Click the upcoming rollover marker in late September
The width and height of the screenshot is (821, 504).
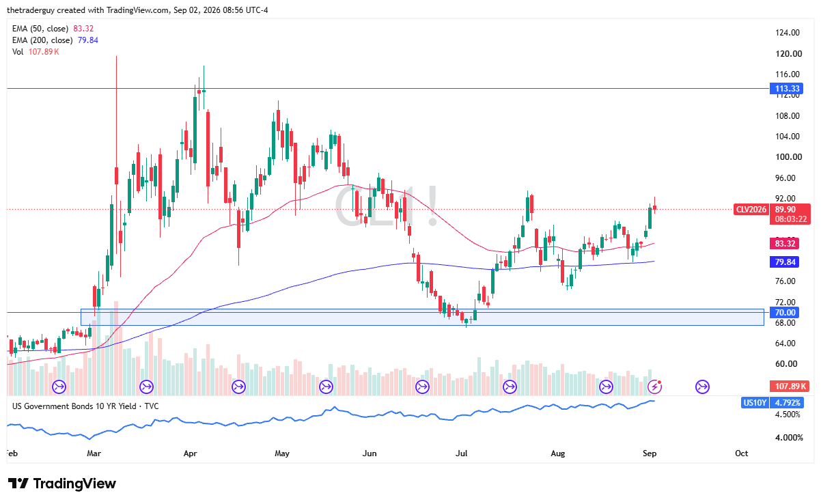point(702,387)
